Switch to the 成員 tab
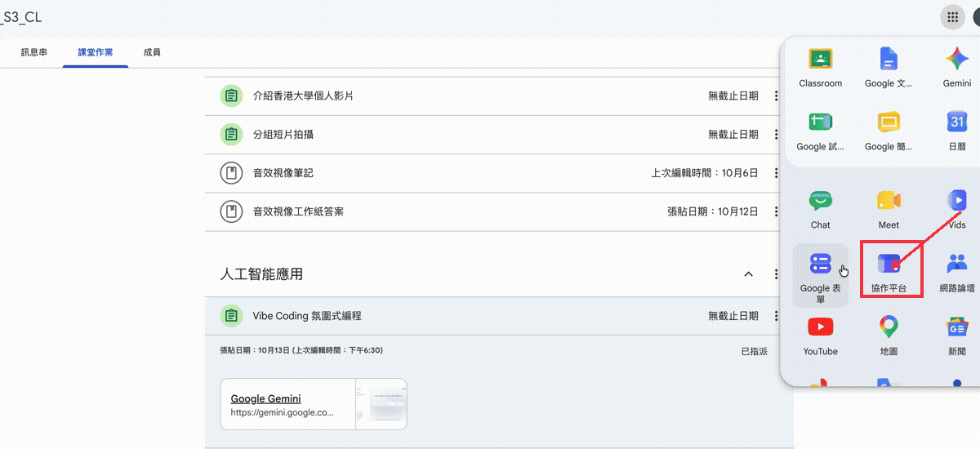Image resolution: width=980 pixels, height=449 pixels. [152, 52]
